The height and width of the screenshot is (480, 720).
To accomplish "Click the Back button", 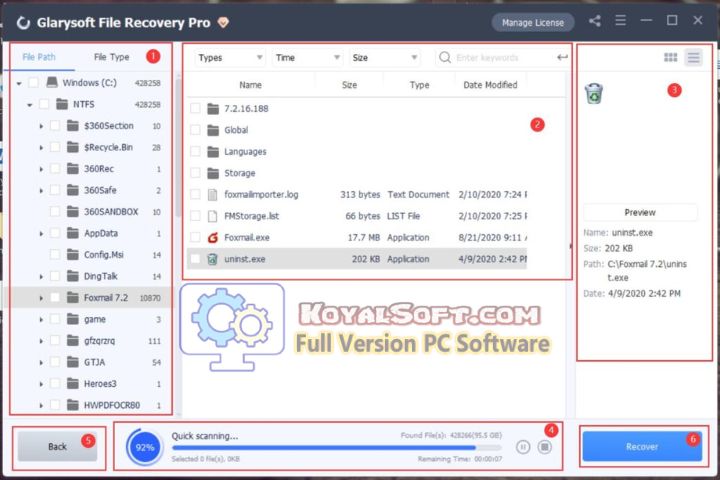I will pyautogui.click(x=57, y=446).
